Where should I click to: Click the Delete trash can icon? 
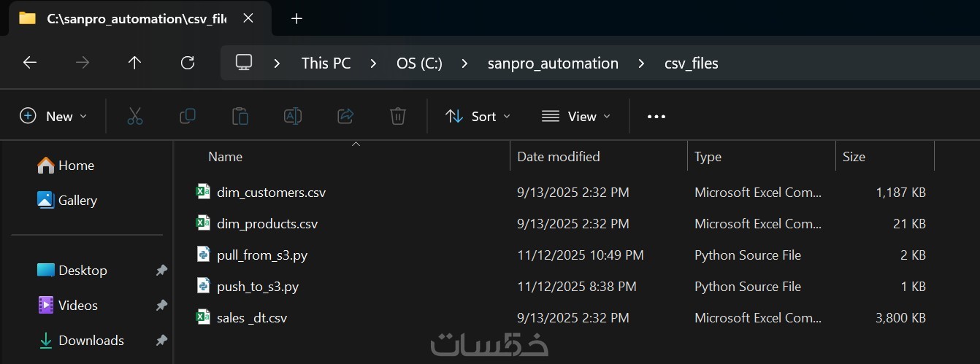coord(398,116)
